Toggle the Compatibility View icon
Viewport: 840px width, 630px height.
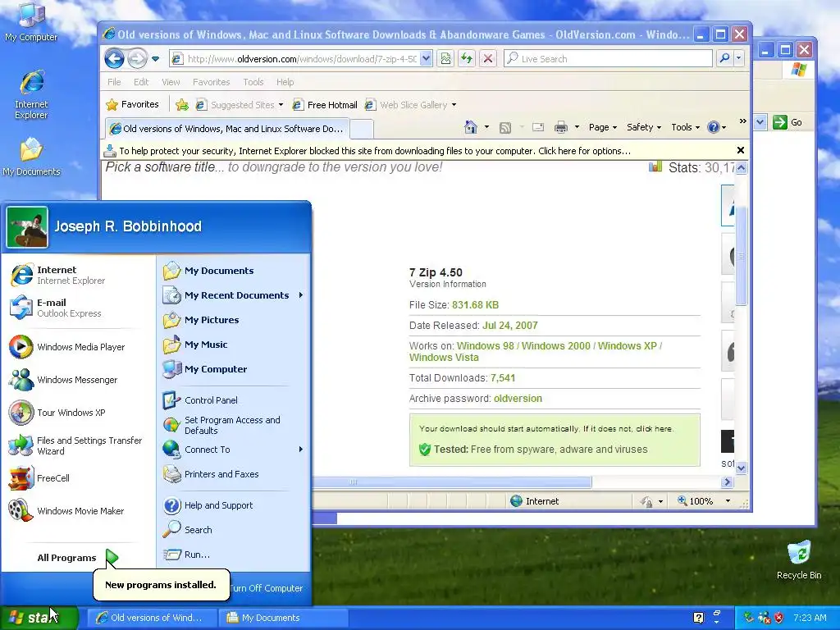445,58
